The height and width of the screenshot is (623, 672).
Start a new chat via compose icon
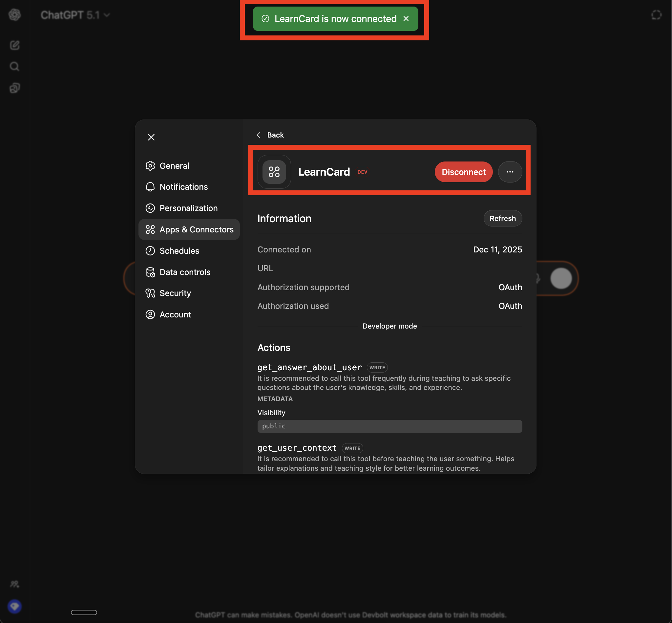coord(14,45)
